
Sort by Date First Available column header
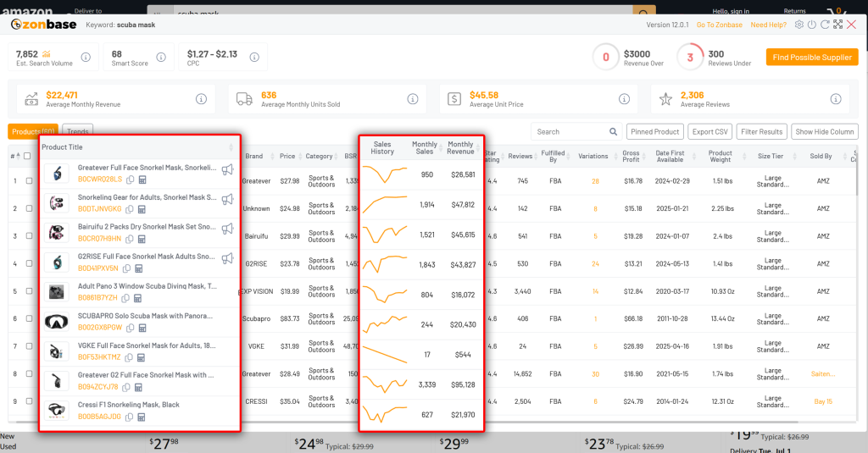click(670, 156)
